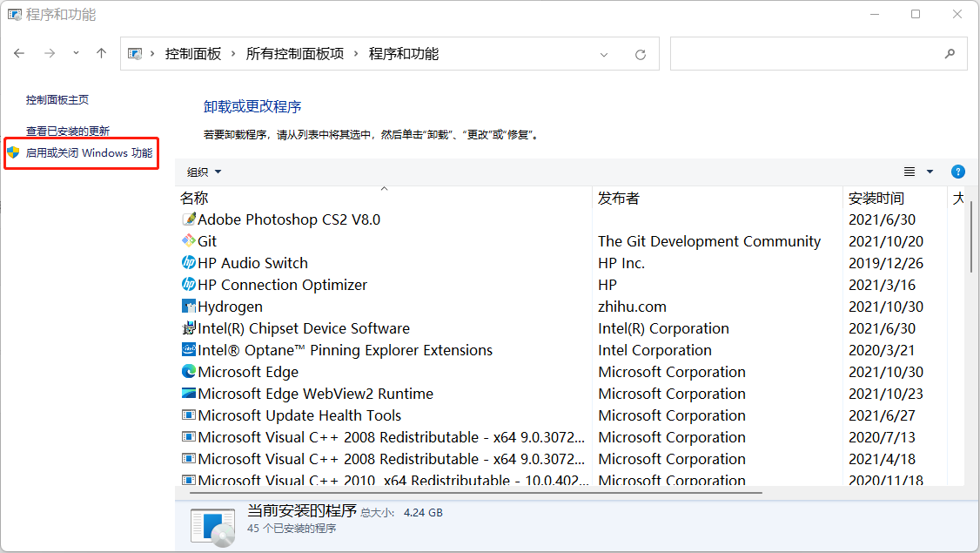Click the Intel Chipset Device Software icon

(x=189, y=328)
